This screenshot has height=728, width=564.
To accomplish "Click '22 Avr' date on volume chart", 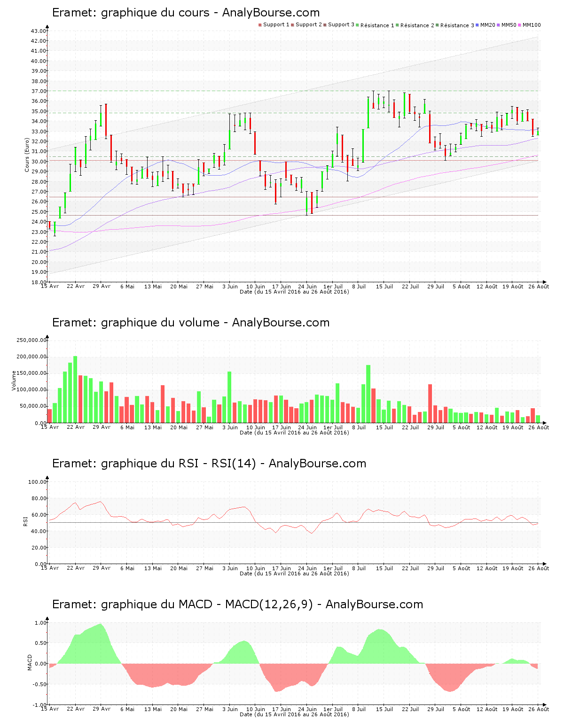I will coord(76,427).
